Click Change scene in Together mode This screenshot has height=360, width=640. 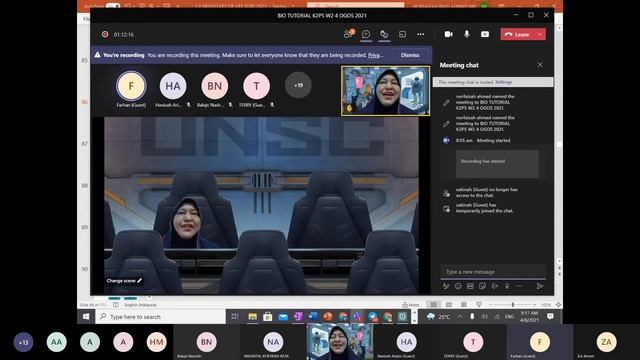pos(124,281)
